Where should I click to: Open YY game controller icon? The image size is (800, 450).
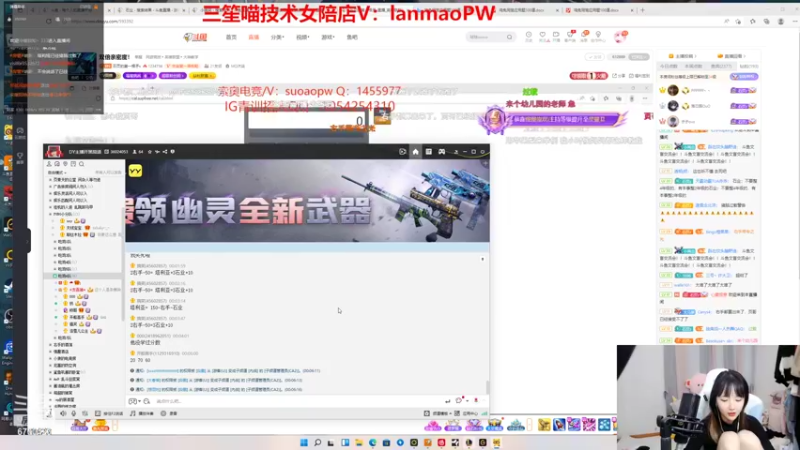click(442, 152)
